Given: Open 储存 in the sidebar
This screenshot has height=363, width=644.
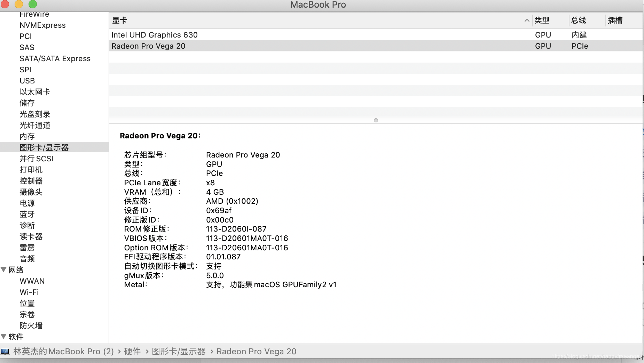Looking at the screenshot, I should point(27,103).
